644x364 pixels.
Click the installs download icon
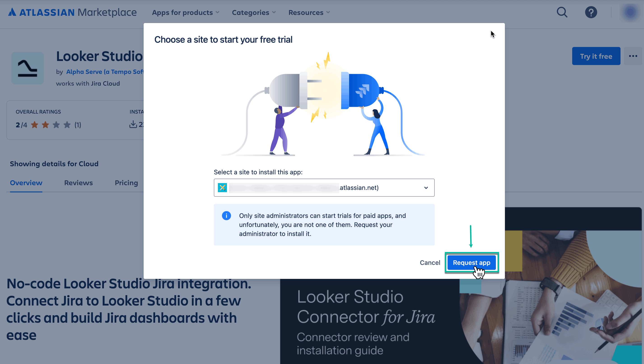pos(134,124)
